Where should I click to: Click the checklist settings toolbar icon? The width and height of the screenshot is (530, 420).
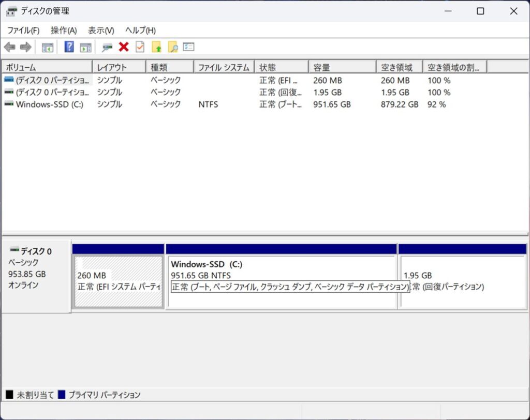(x=188, y=47)
